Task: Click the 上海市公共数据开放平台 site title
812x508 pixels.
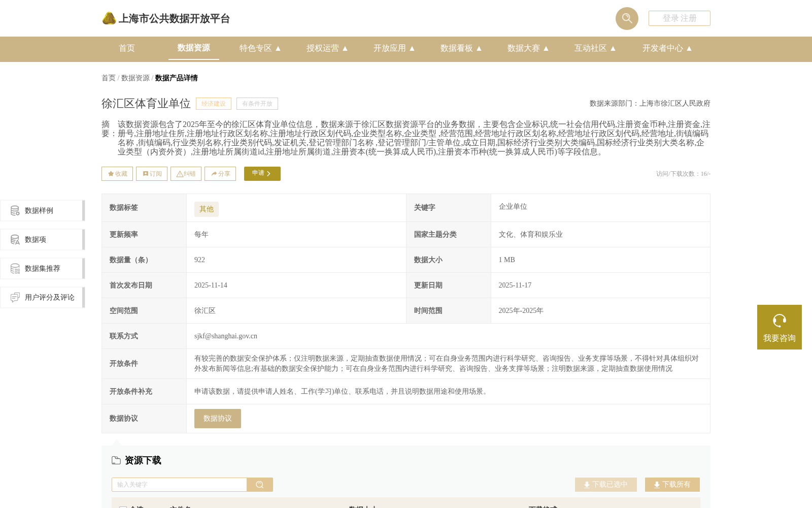Action: coord(174,19)
